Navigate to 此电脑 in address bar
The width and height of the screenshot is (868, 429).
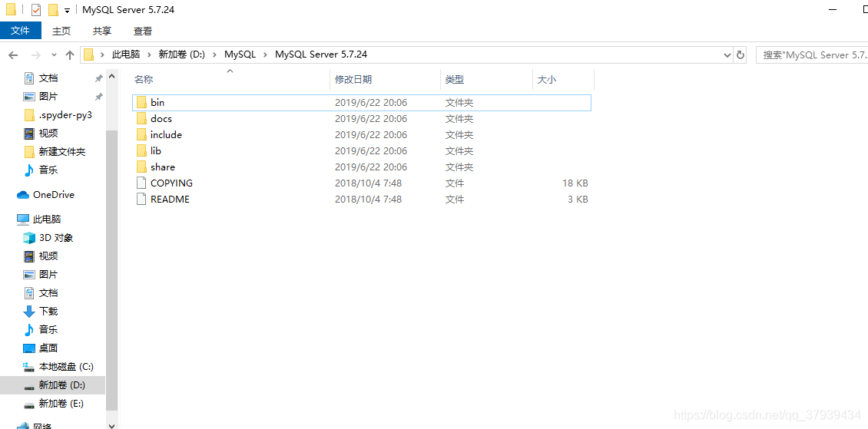pos(126,54)
